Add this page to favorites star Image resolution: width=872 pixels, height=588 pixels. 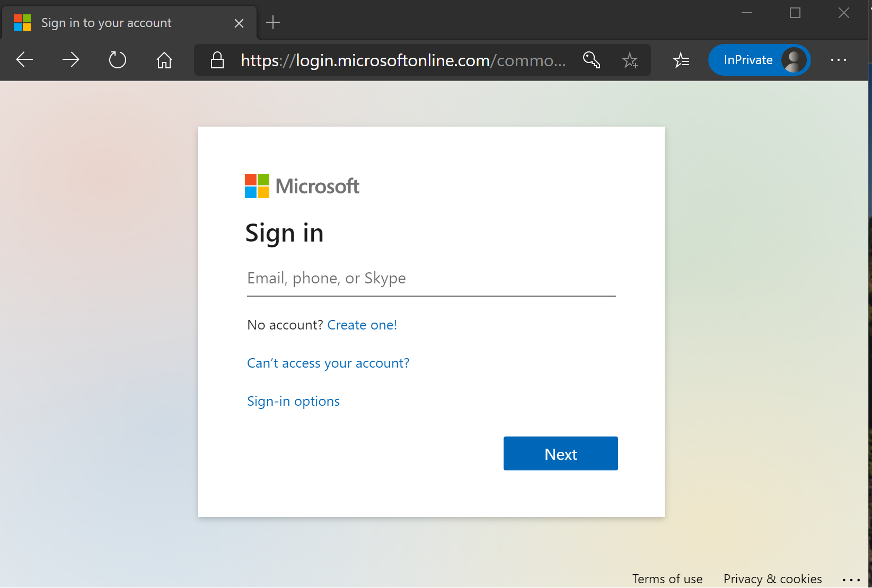coord(630,60)
